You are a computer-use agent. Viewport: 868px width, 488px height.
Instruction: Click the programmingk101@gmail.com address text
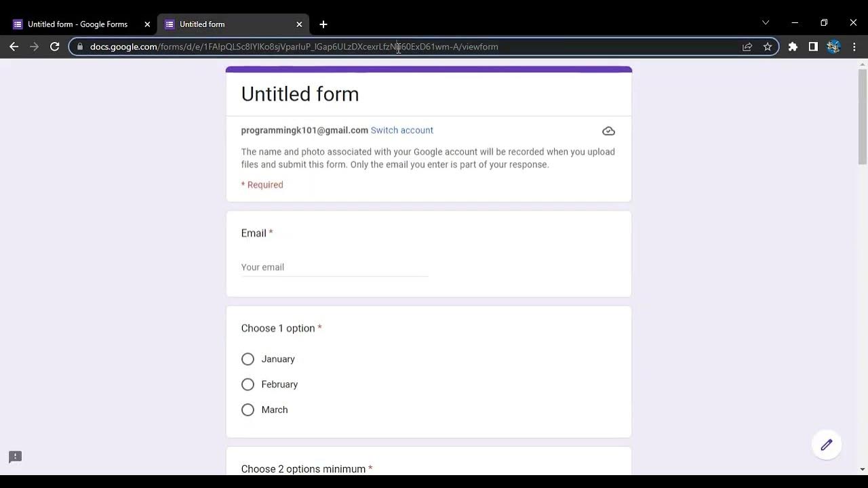(x=304, y=130)
